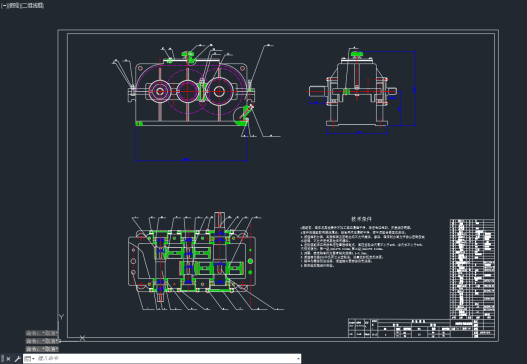Select the 技术条件 heading text in drawing

(x=362, y=219)
